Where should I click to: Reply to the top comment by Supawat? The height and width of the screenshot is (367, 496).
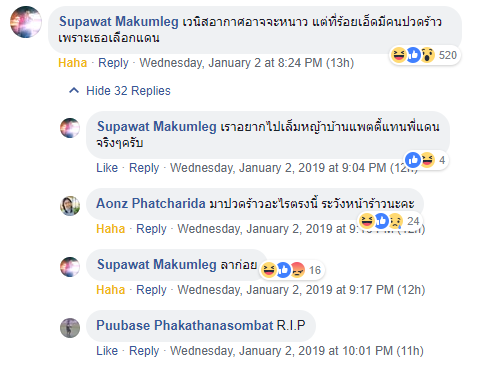(x=113, y=63)
